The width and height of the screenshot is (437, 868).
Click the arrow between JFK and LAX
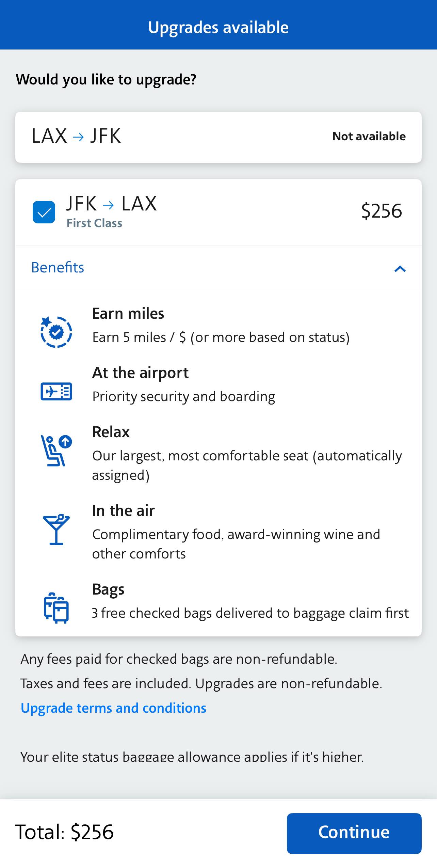tap(108, 205)
